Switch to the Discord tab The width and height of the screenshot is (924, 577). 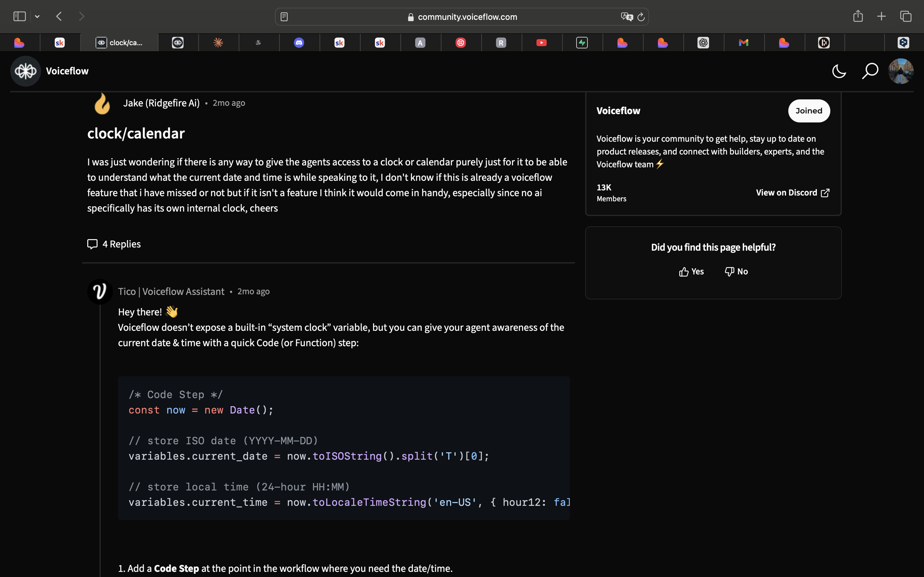(299, 43)
